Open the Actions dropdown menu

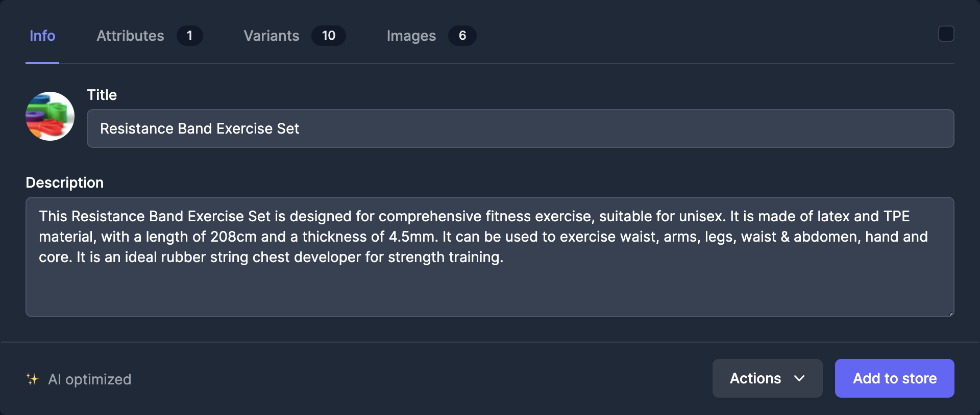pos(767,378)
